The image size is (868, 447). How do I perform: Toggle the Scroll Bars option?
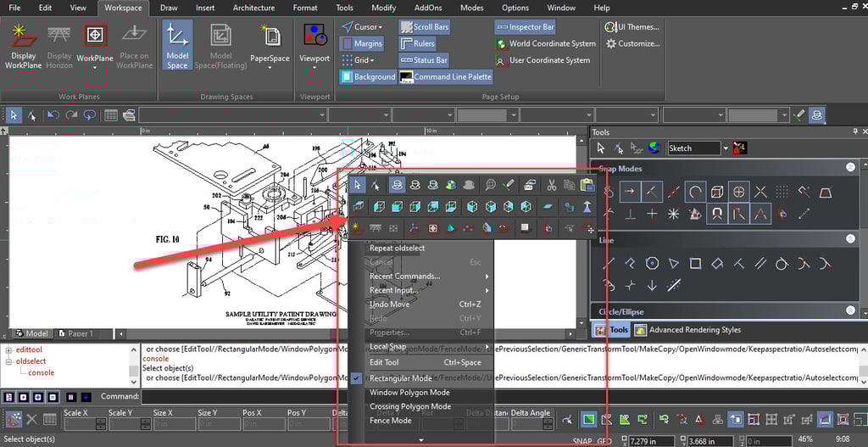pos(424,26)
